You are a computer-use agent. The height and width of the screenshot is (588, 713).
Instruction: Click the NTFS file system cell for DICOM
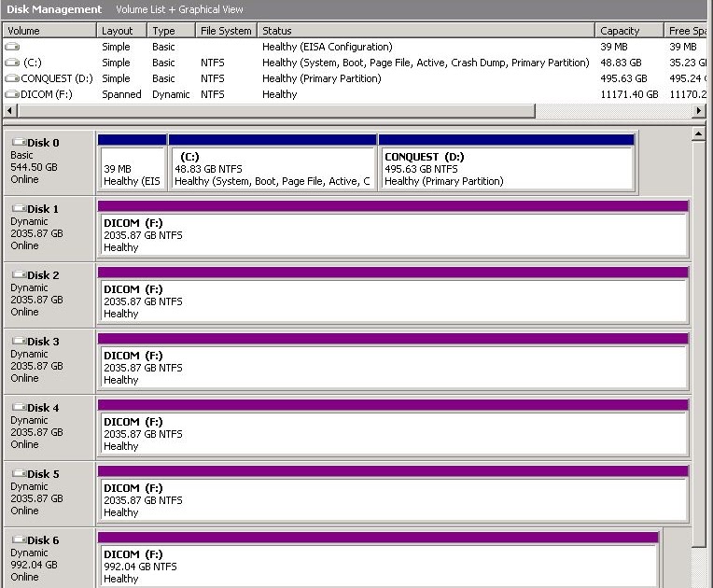pyautogui.click(x=213, y=94)
